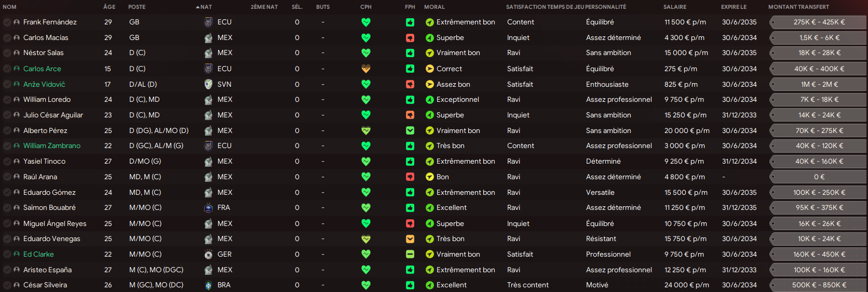
Task: Click the 500K € - 850K € transfer value tag
Action: click(x=819, y=285)
